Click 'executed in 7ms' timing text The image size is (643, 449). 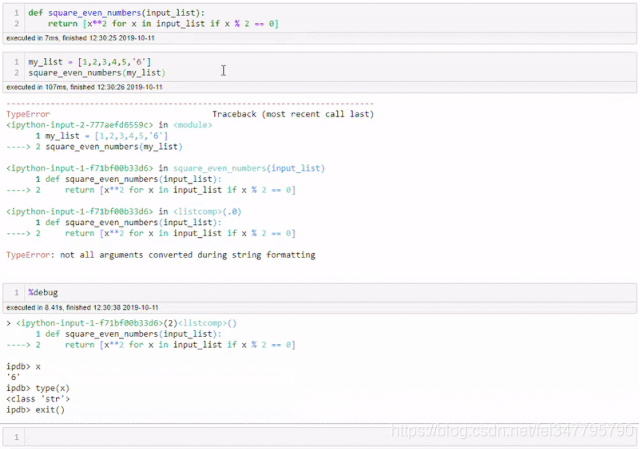pyautogui.click(x=80, y=38)
